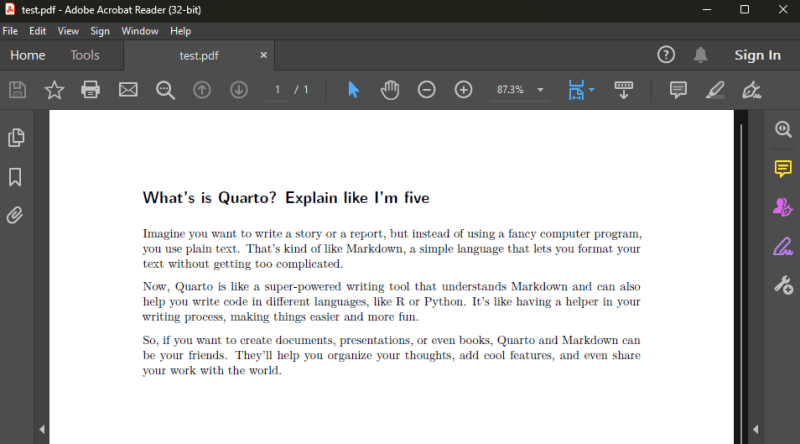Open the Find text magnifier

click(165, 90)
